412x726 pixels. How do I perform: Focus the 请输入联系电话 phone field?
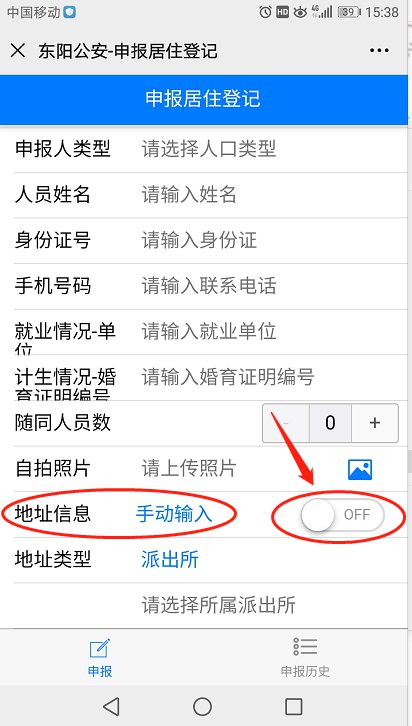(209, 286)
